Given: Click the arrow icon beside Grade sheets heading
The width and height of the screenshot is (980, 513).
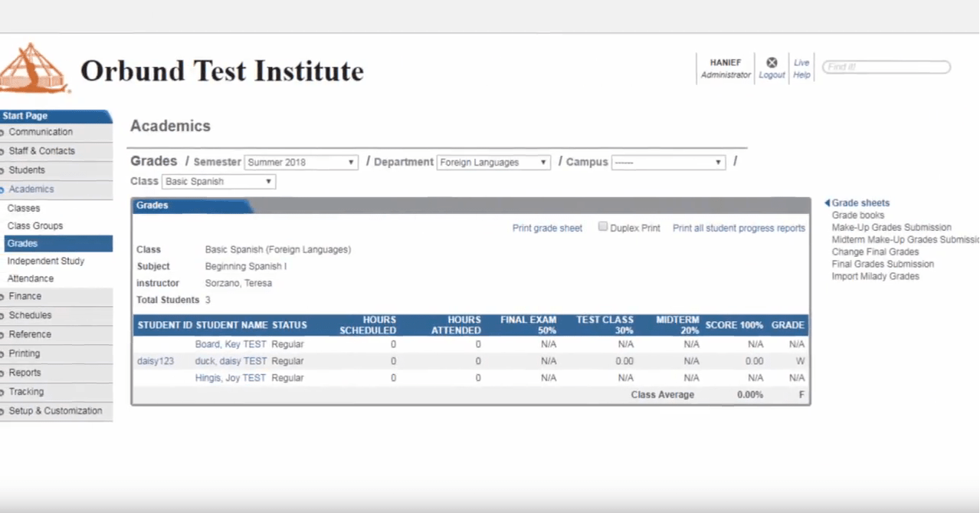Looking at the screenshot, I should [826, 202].
